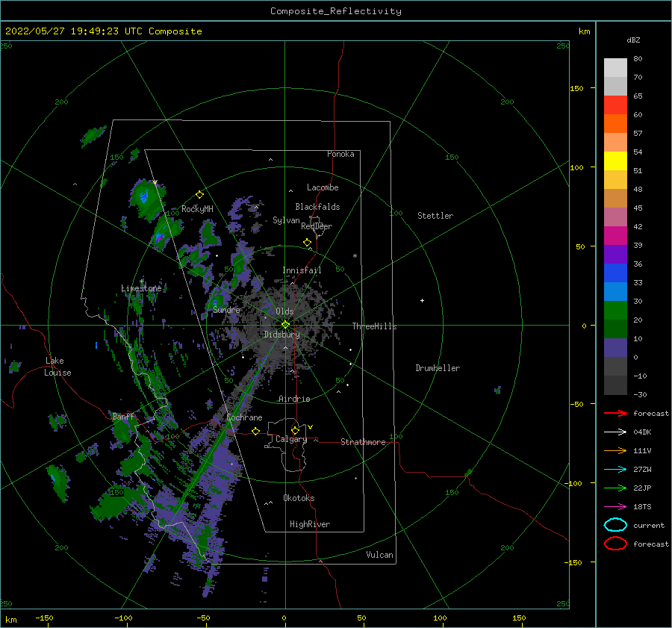Screen dimensions: 672x628
Task: Click the asterisk marker above the Limestone label
Action: click(141, 281)
